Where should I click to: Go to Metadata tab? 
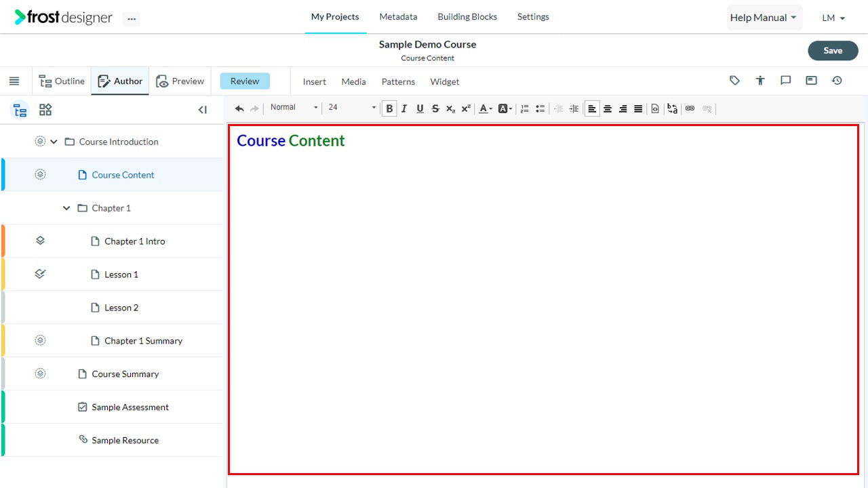398,17
